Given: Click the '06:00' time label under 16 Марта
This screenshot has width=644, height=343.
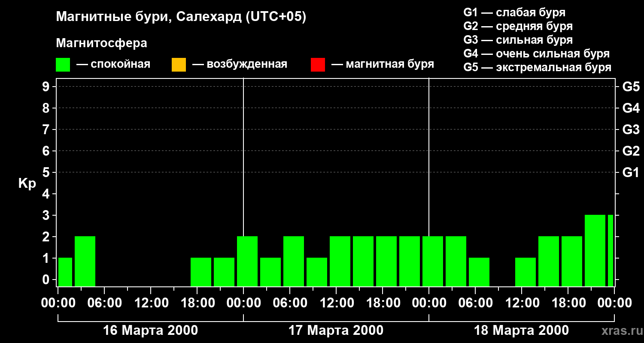Looking at the screenshot, I should point(104,303).
